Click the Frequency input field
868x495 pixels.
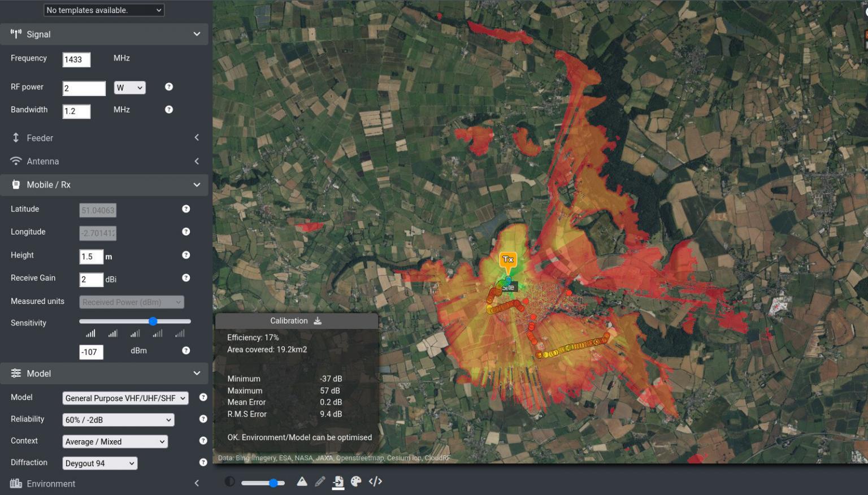pyautogui.click(x=76, y=60)
